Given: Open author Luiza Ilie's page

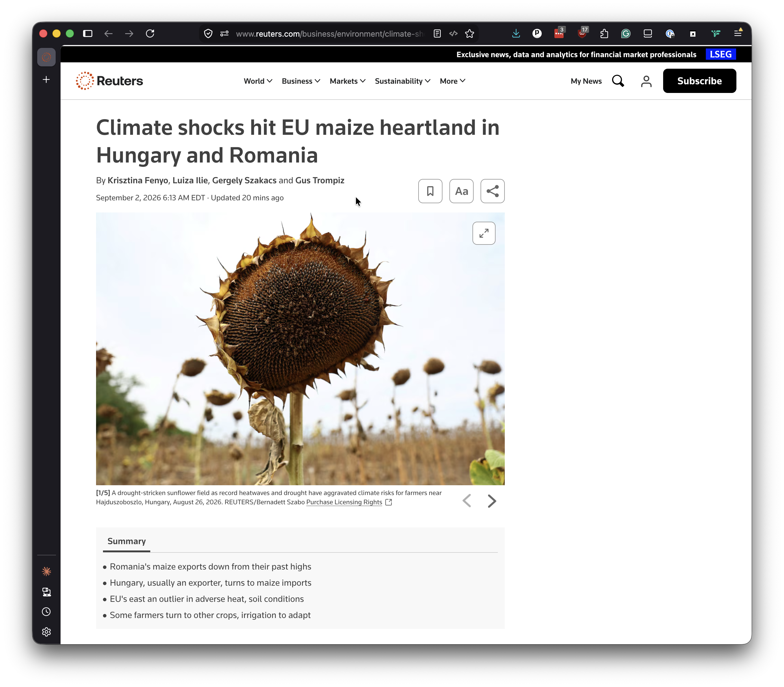Looking at the screenshot, I should [x=190, y=180].
